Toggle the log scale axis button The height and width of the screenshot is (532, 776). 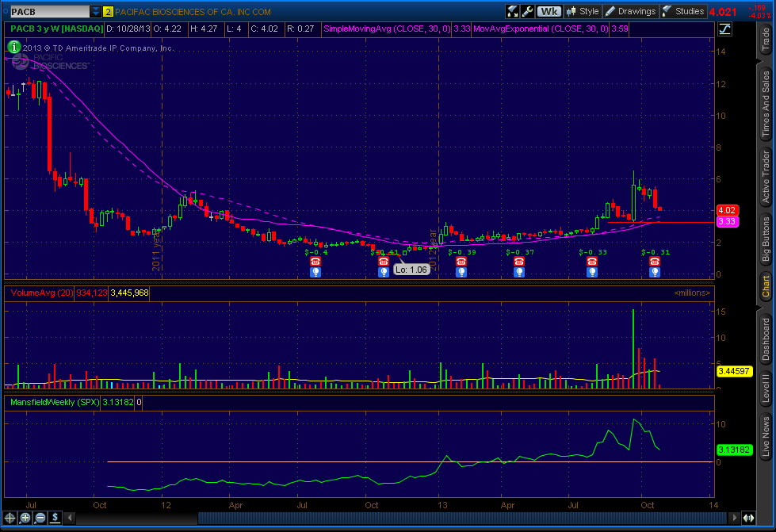click(x=724, y=30)
